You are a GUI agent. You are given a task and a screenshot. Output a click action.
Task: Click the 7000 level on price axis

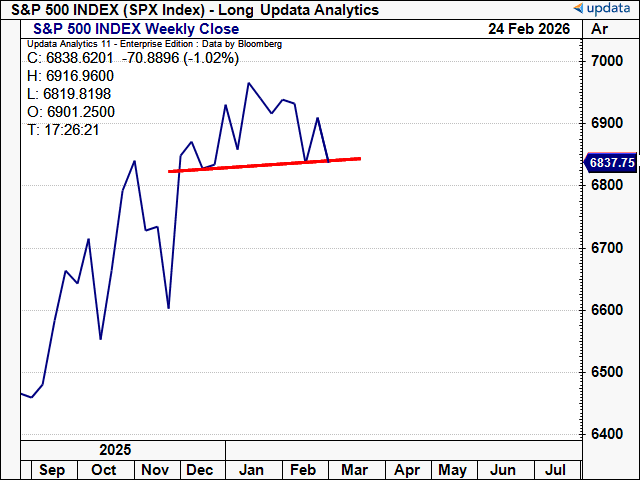point(607,61)
